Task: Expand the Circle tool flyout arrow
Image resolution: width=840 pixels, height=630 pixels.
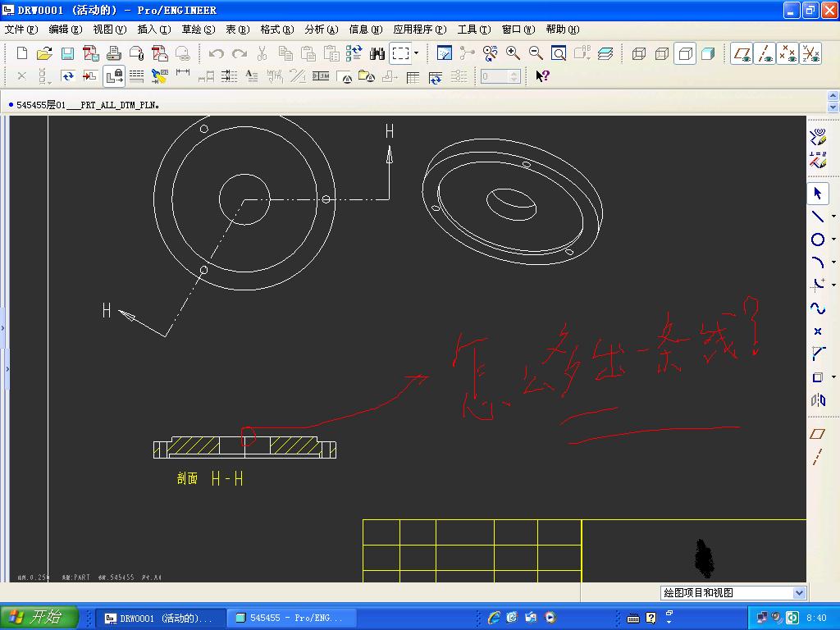Action: (x=833, y=240)
